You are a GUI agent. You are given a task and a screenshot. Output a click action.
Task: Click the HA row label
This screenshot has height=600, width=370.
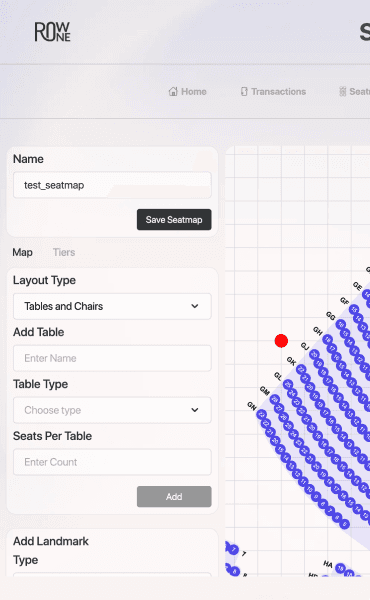[328, 564]
